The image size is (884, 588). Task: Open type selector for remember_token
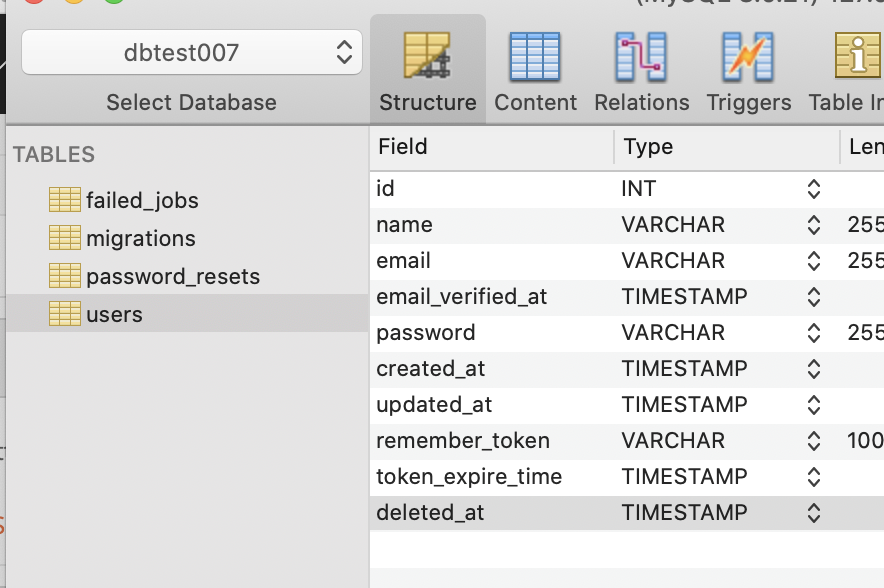(813, 440)
